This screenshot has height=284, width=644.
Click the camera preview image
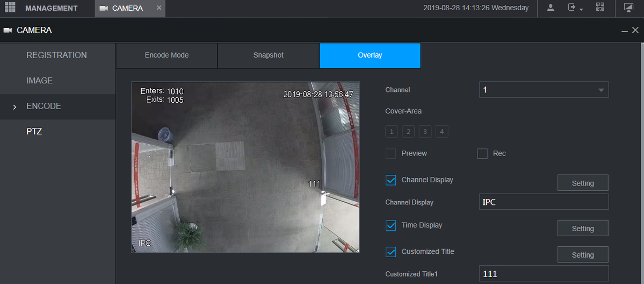pyautogui.click(x=245, y=167)
